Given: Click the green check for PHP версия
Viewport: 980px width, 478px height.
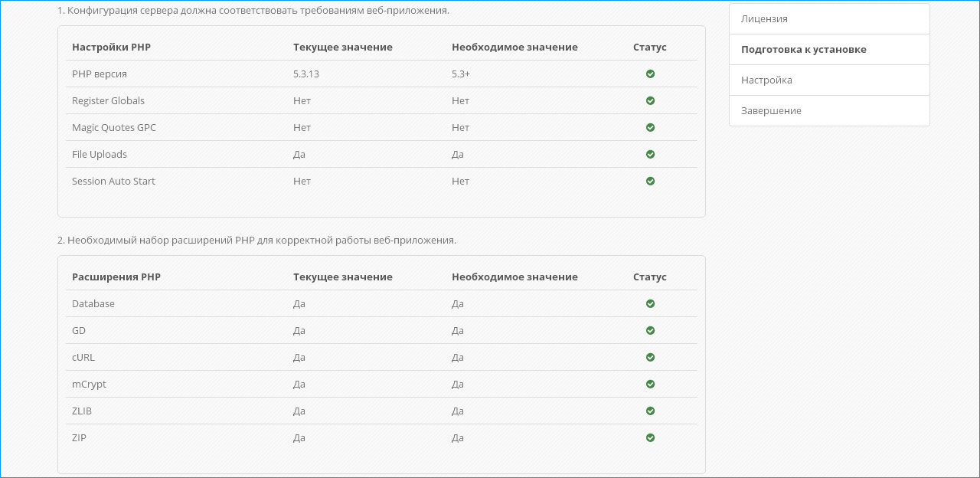Looking at the screenshot, I should coord(650,74).
